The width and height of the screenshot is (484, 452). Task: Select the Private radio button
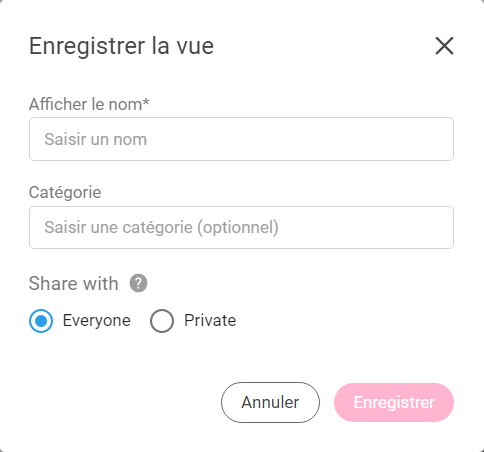coord(162,321)
